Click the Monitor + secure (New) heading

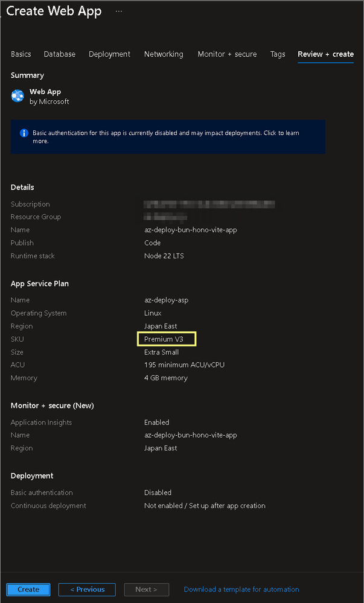53,406
